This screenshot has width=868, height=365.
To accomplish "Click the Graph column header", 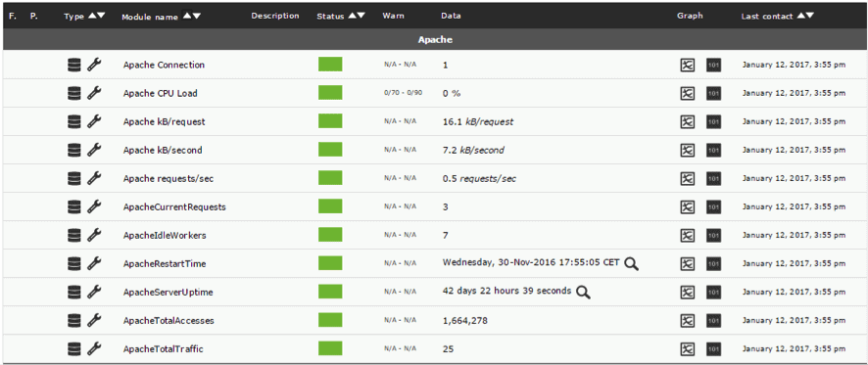I will 690,16.
